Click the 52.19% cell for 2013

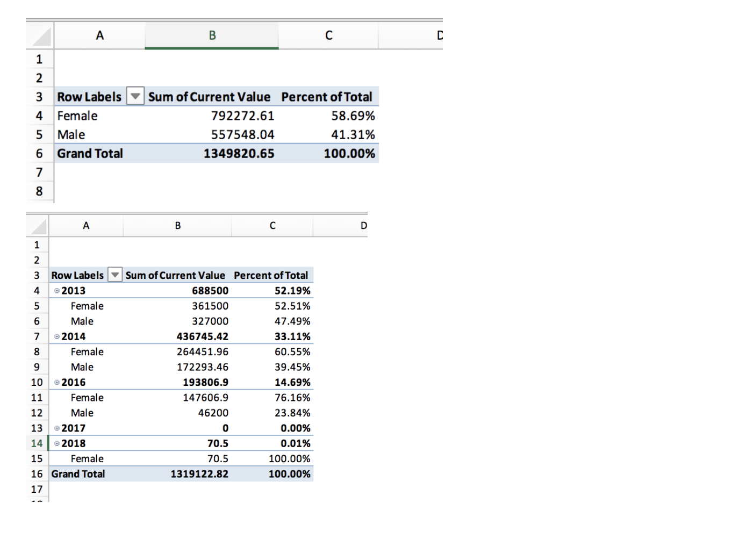tap(272, 291)
